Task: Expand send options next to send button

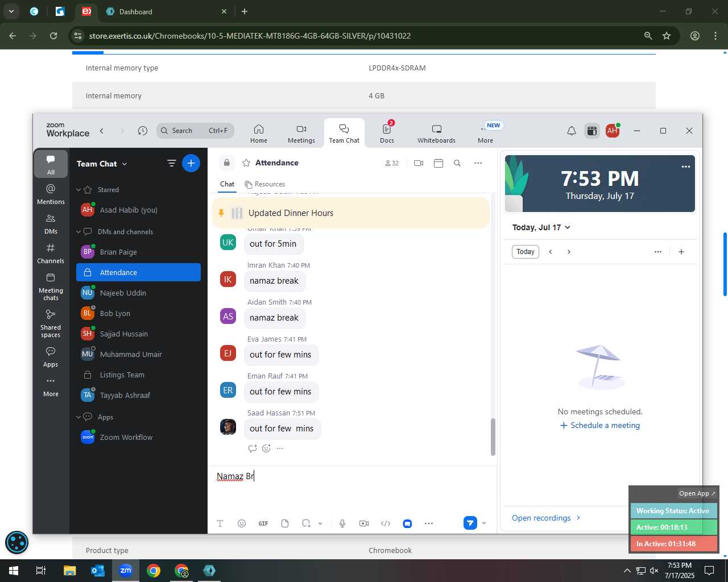Action: tap(484, 523)
